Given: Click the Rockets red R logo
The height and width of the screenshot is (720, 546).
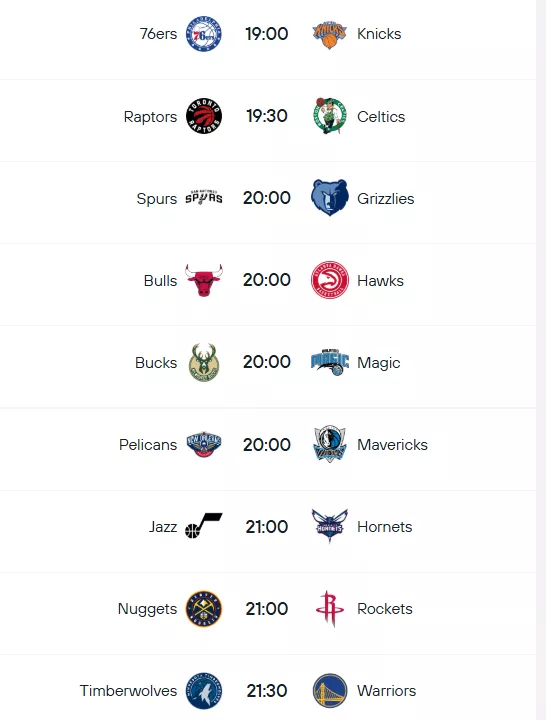Looking at the screenshot, I should (329, 608).
